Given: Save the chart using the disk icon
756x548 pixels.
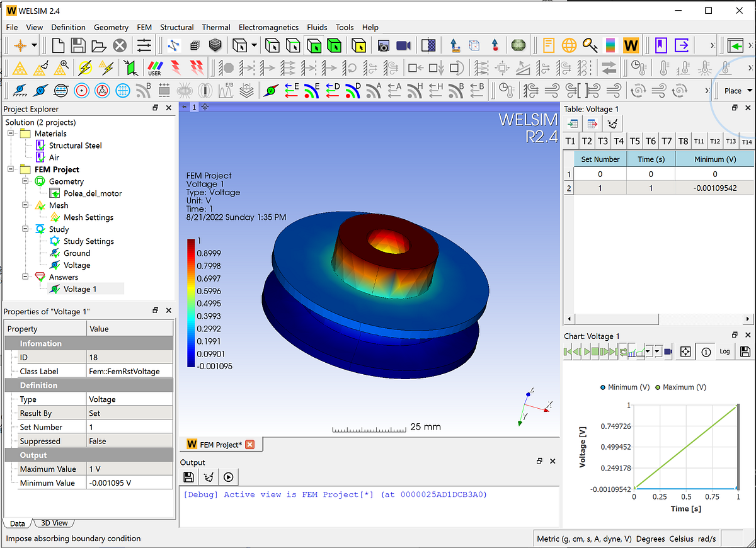Looking at the screenshot, I should click(745, 351).
